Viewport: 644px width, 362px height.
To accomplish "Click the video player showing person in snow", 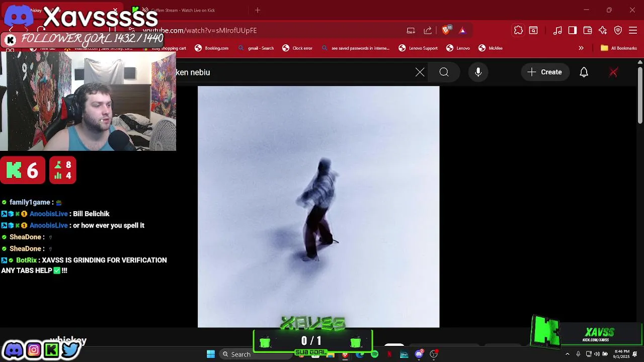I will coord(318,207).
